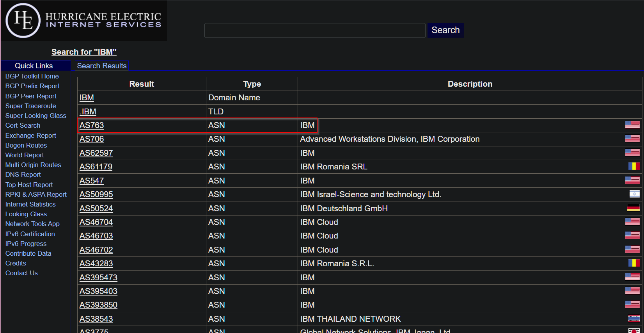
Task: Open the BGP Prefix Report
Action: (32, 86)
